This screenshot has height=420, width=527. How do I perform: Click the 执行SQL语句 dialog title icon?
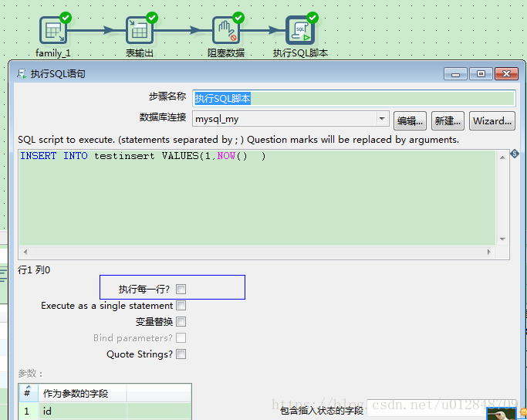pyautogui.click(x=22, y=73)
